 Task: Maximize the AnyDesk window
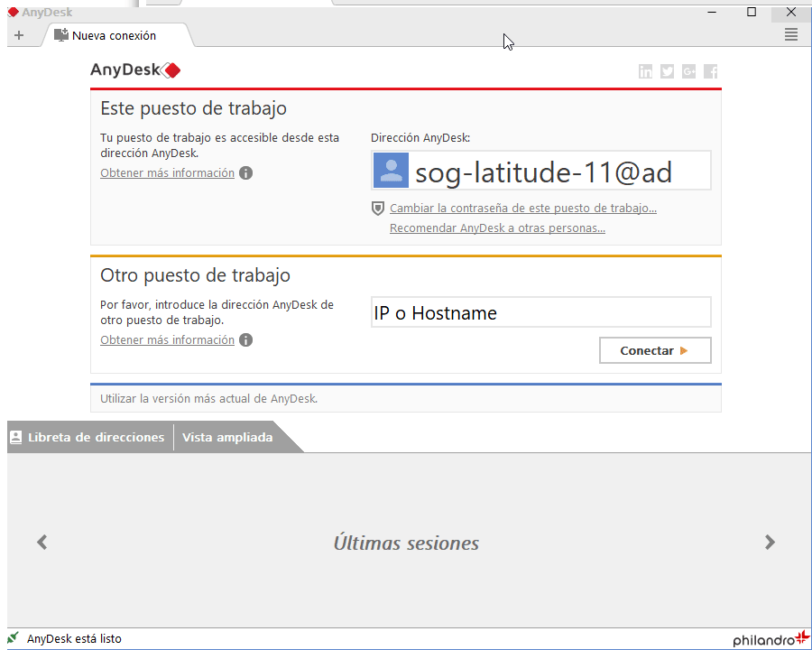(752, 12)
